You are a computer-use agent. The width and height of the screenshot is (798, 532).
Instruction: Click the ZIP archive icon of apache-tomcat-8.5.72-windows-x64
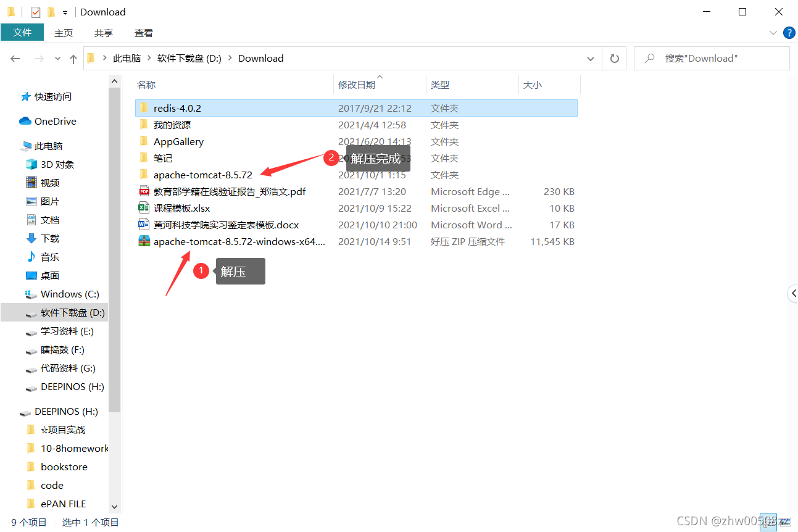(144, 241)
